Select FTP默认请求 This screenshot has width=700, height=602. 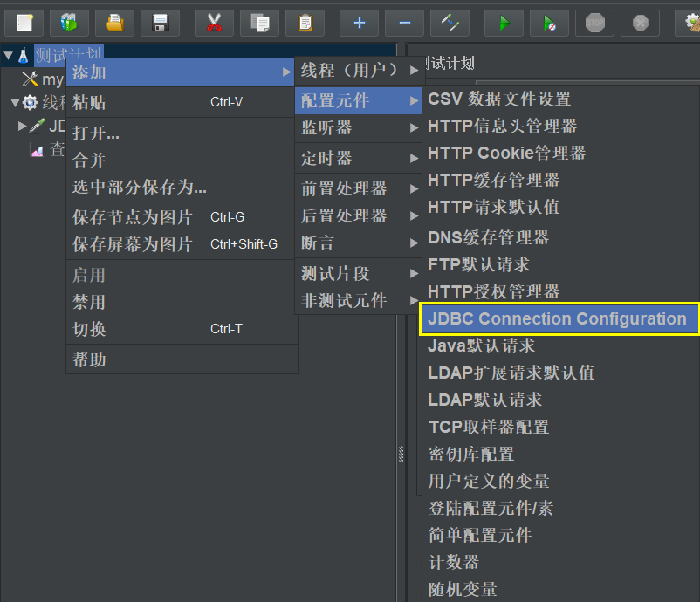[x=560, y=264]
